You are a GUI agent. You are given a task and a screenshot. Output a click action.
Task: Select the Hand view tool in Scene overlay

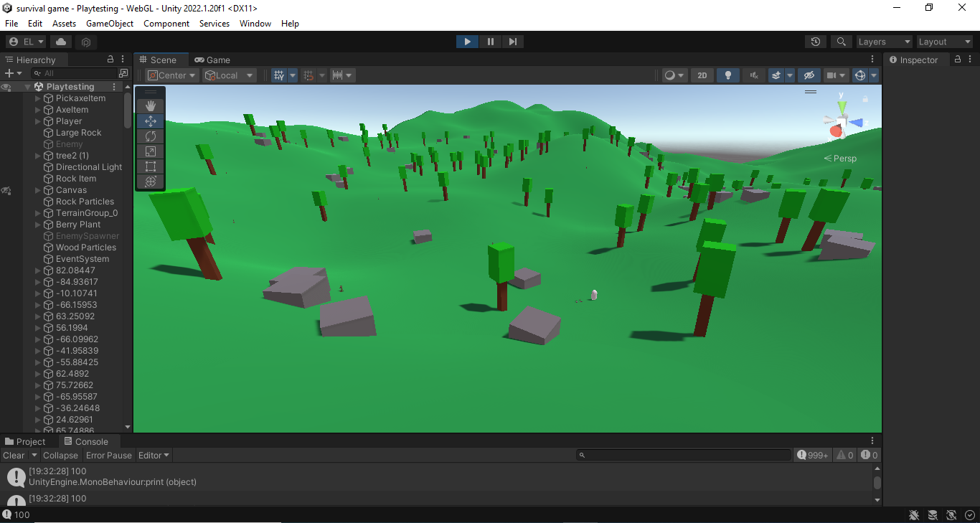[x=150, y=105]
